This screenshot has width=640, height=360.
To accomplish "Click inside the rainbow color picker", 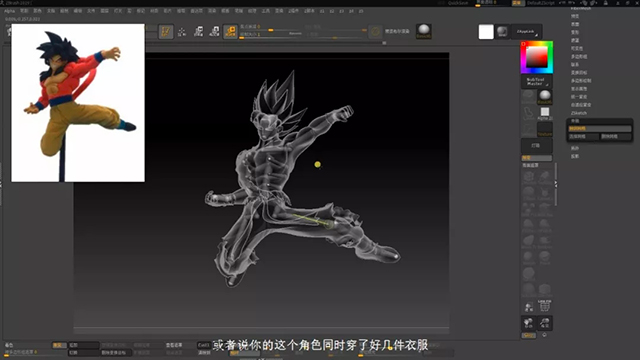I will coord(537,57).
